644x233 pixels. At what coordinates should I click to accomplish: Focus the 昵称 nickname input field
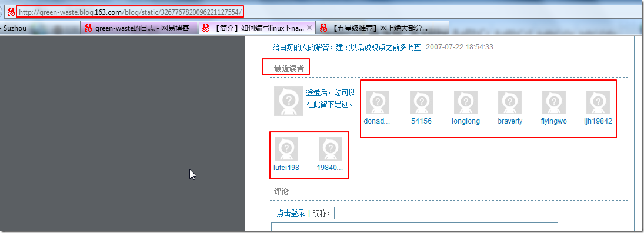point(376,213)
